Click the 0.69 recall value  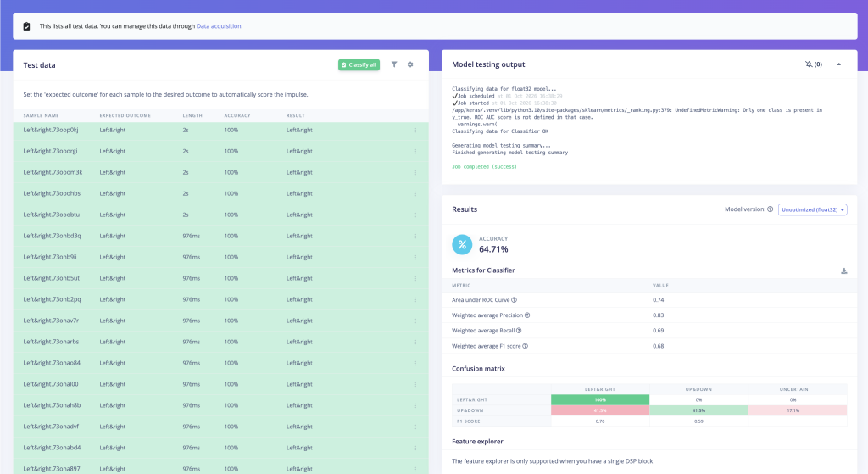pyautogui.click(x=658, y=331)
